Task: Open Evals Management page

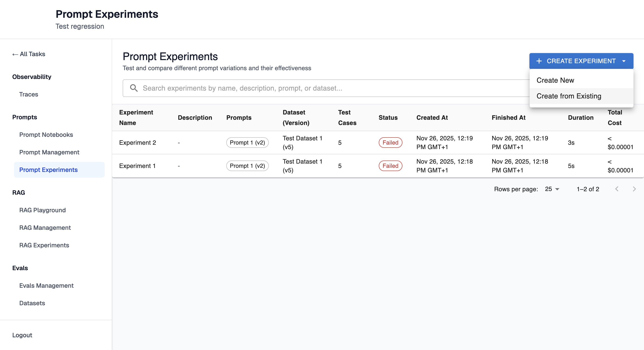Action: 46,285
